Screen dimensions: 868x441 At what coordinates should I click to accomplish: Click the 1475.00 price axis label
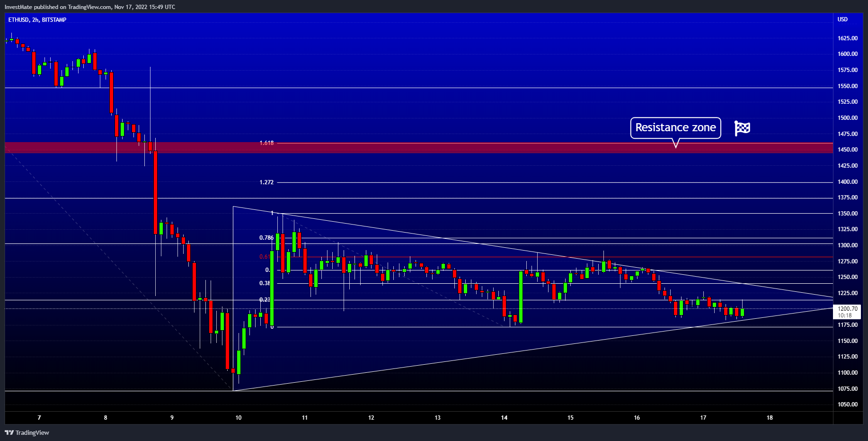tap(847, 134)
